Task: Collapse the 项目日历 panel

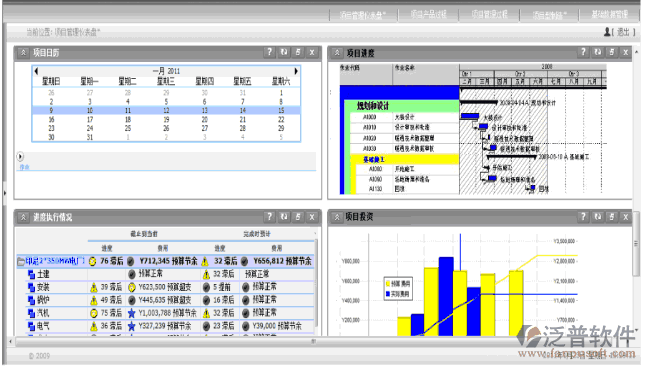Action: (x=23, y=52)
